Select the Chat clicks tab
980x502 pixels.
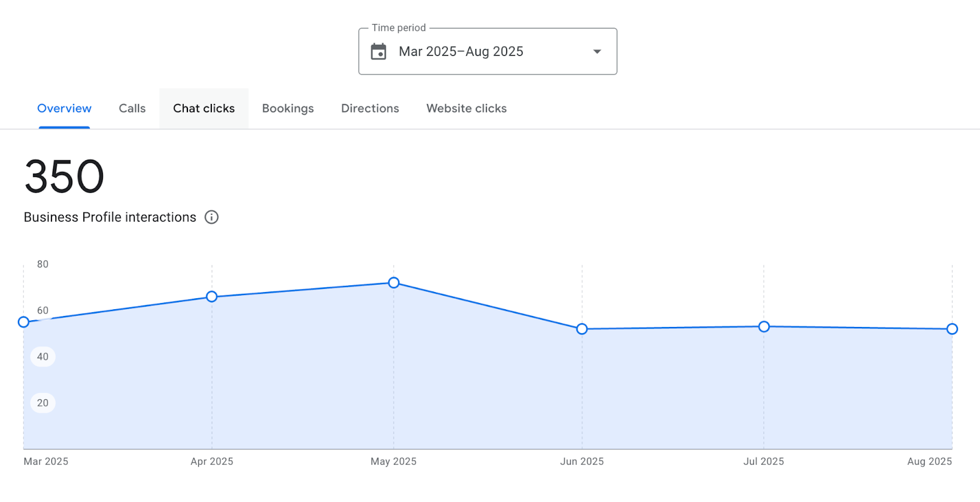pos(204,108)
